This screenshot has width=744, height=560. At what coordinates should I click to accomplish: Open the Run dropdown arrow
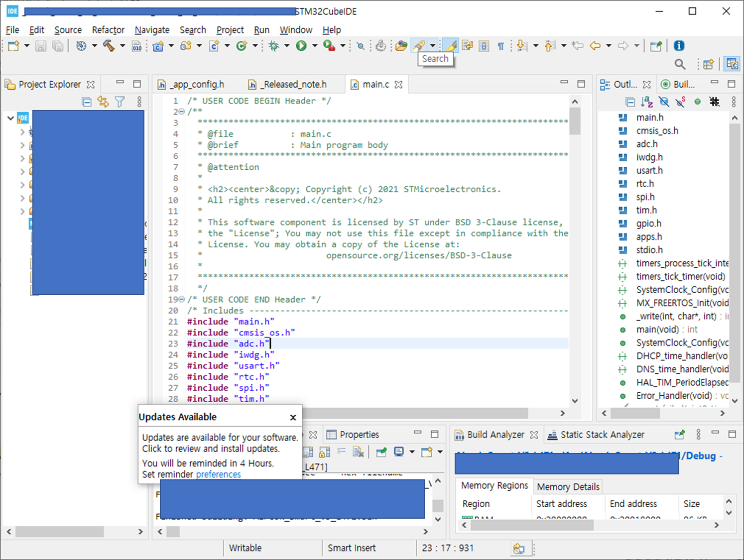point(314,46)
